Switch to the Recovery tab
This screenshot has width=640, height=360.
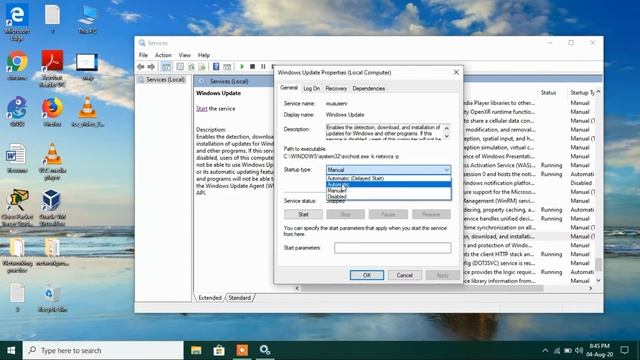(x=336, y=89)
